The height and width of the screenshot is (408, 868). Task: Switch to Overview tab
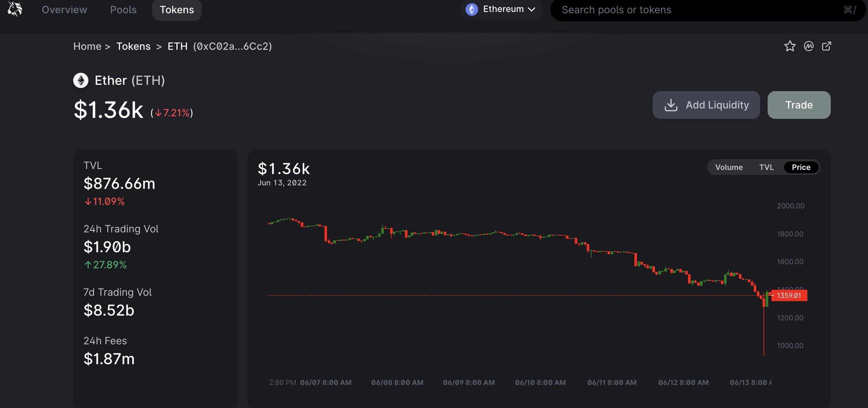pyautogui.click(x=64, y=10)
